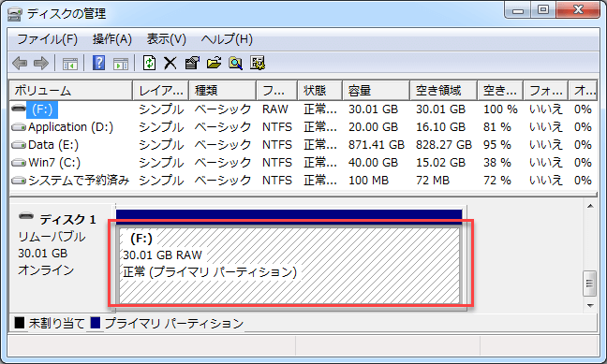Sort by the 容量 column header

(376, 91)
